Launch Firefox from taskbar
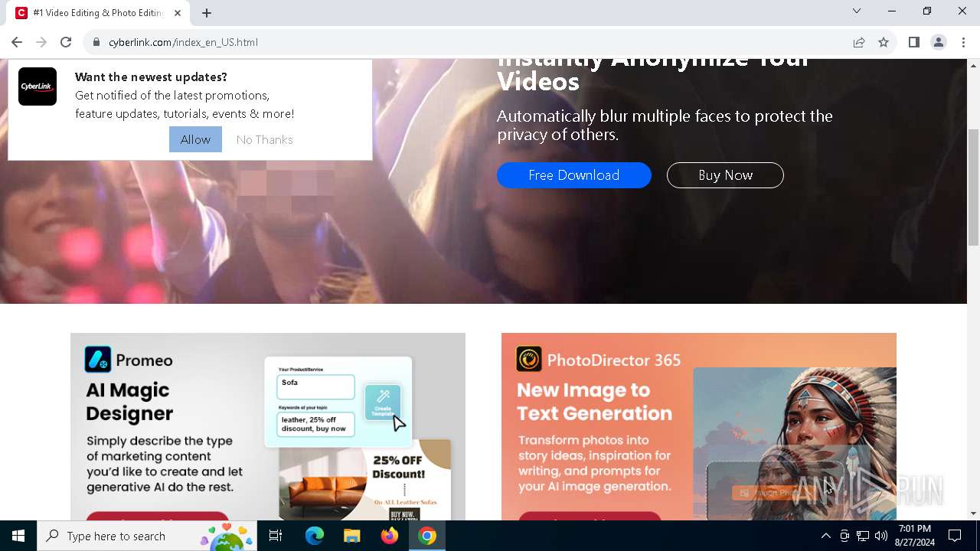Screen dimensions: 980x551 pyautogui.click(x=390, y=536)
